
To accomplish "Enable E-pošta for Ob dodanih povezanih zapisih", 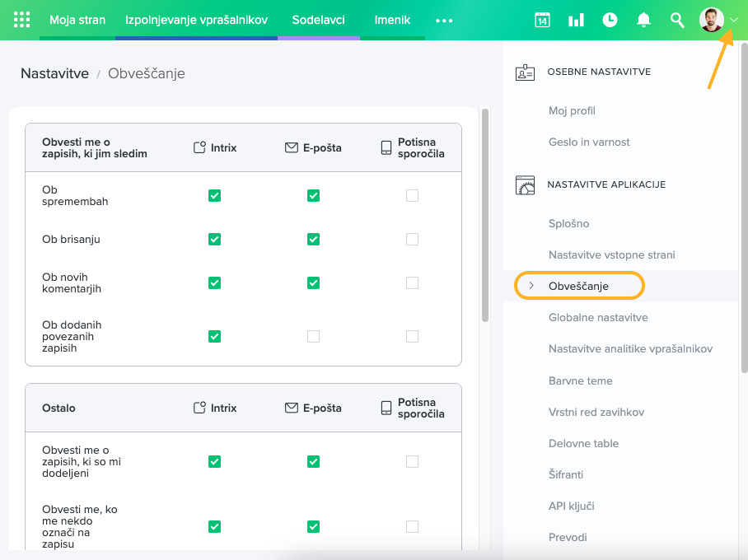I will click(313, 336).
